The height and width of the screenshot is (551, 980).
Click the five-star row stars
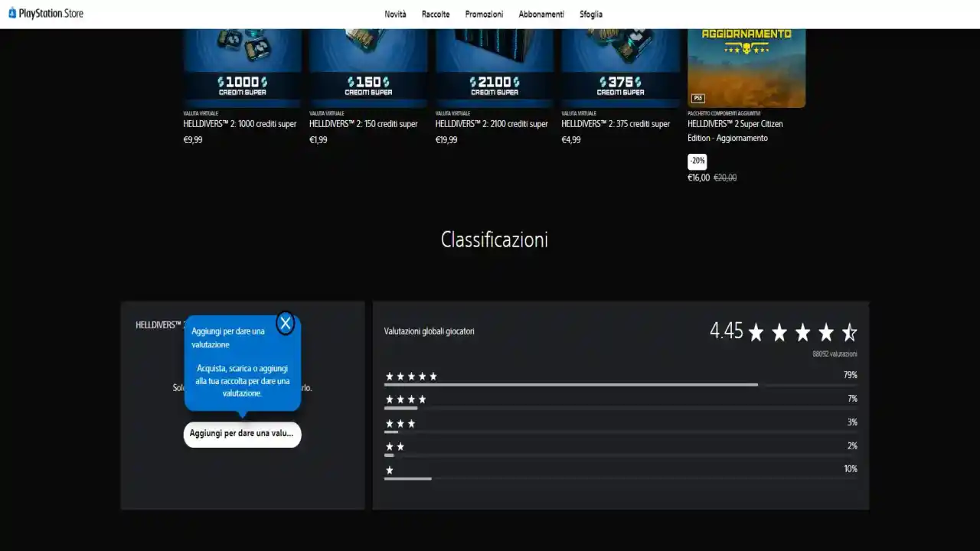tap(411, 376)
